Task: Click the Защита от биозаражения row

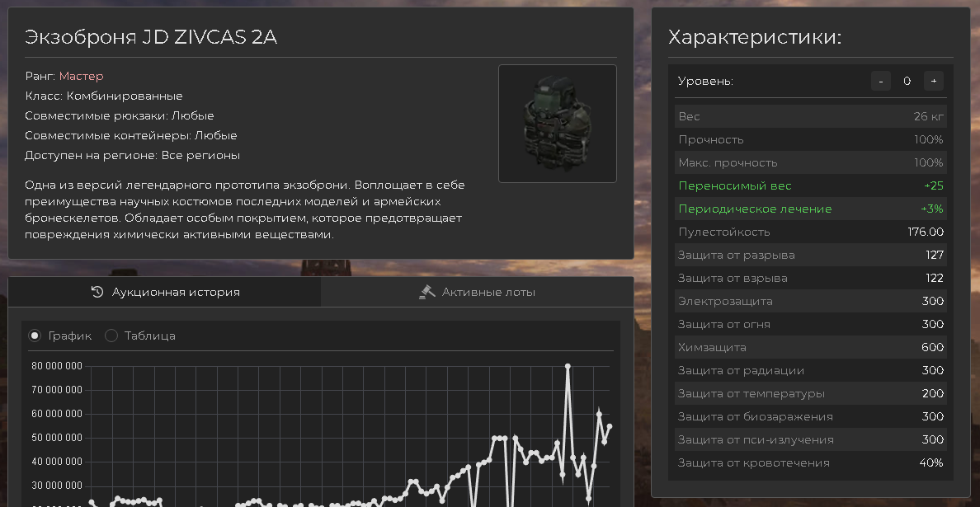Action: (811, 416)
